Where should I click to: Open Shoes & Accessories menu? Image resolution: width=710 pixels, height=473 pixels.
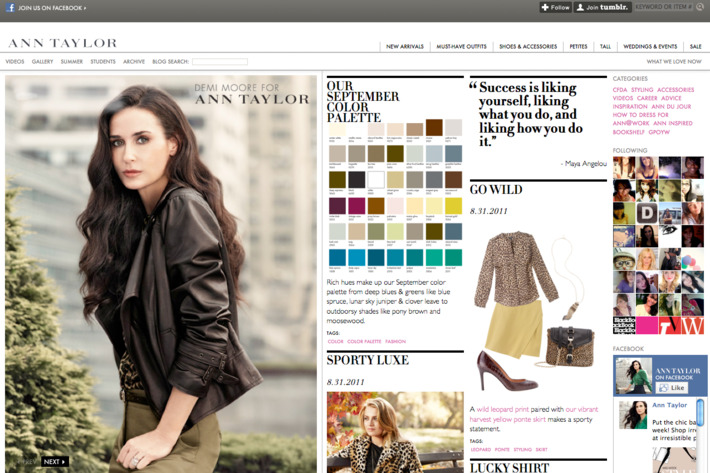pos(528,46)
